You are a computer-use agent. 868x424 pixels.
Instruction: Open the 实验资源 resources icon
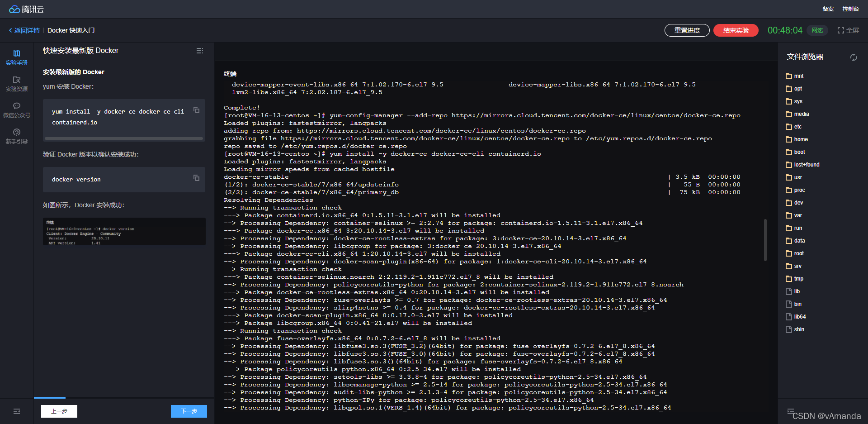(17, 84)
